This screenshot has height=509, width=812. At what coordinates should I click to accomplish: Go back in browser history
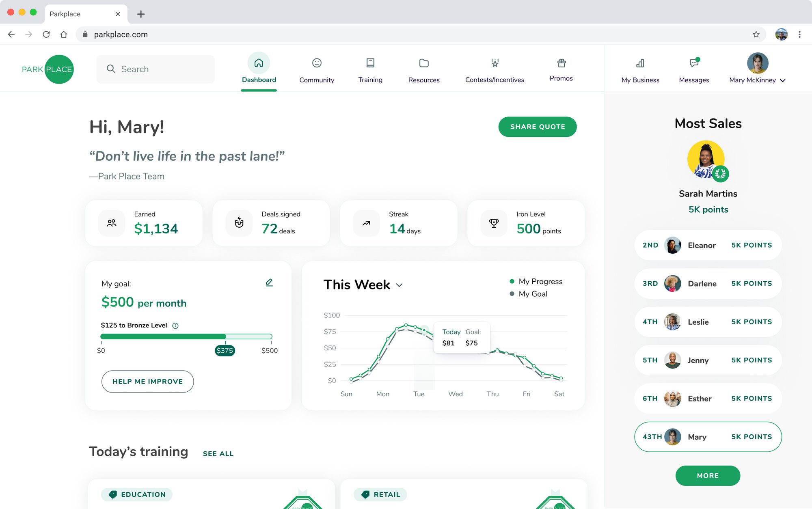click(11, 35)
